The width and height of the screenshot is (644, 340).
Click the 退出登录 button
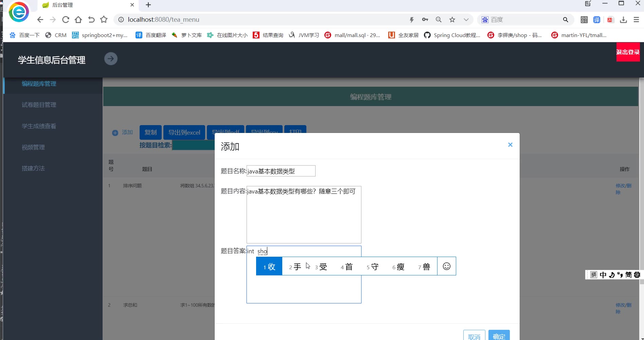(x=628, y=52)
